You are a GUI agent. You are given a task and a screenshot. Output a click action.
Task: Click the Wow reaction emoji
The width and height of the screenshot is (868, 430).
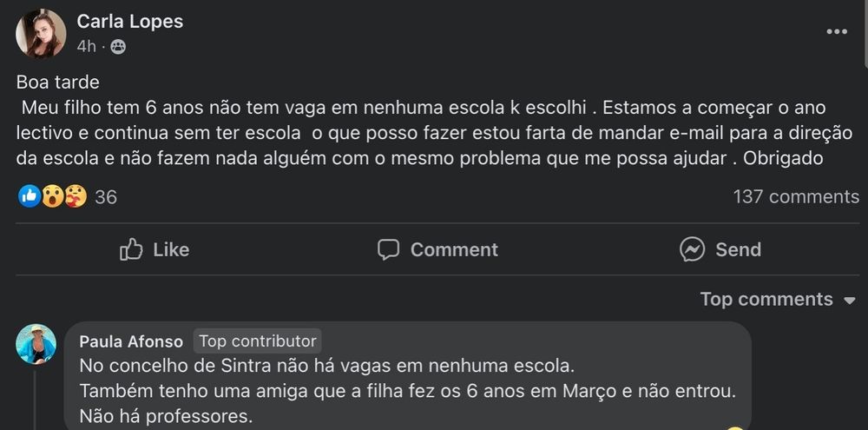click(52, 196)
